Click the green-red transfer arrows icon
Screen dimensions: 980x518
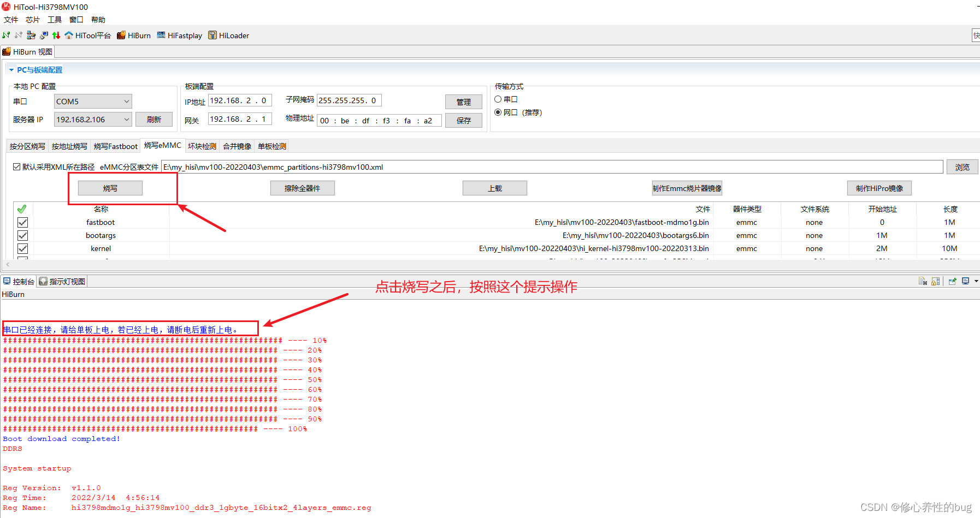coord(56,35)
